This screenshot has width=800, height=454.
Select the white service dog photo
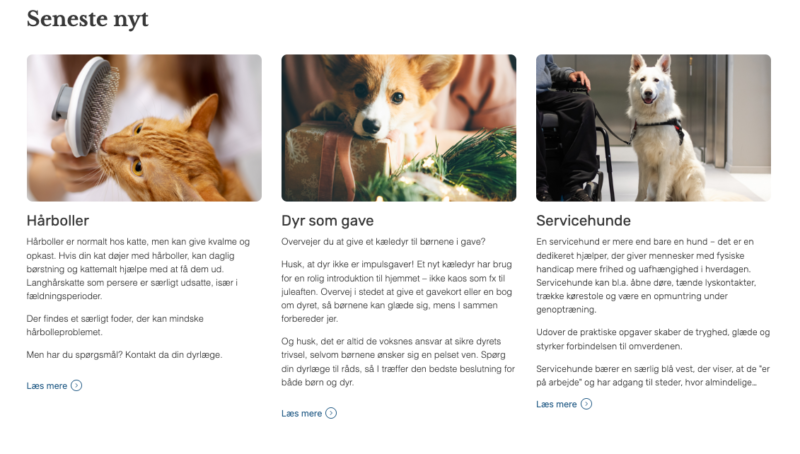coord(654,128)
